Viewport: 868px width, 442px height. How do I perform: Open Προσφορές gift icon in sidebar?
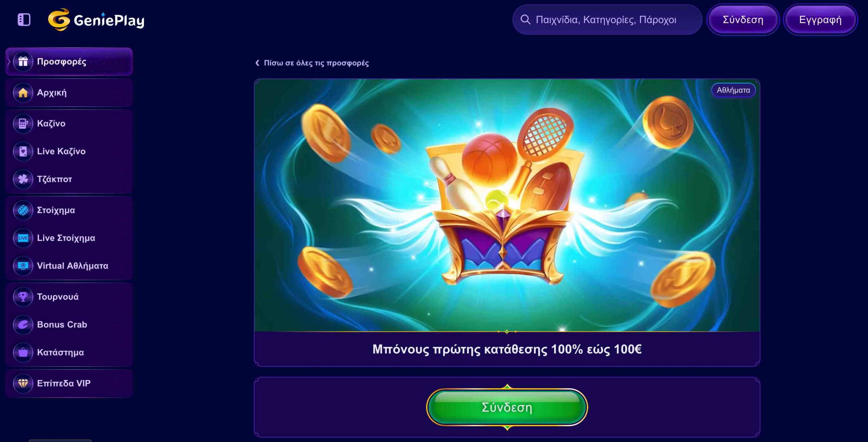point(23,62)
